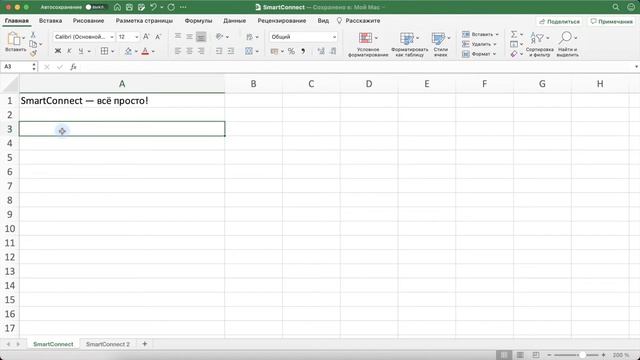Toggle bold Ж formatting
The image size is (640, 360).
[58, 51]
